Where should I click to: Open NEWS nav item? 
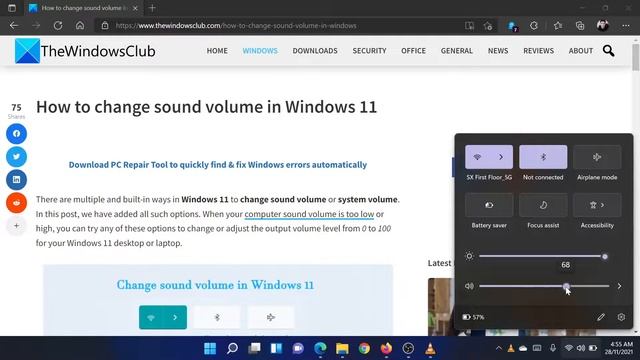498,51
